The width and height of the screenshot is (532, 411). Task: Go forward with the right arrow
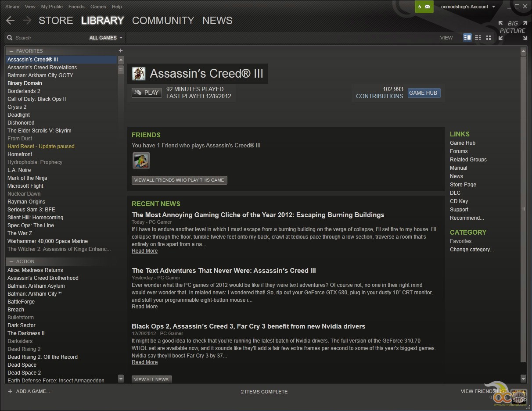point(27,21)
